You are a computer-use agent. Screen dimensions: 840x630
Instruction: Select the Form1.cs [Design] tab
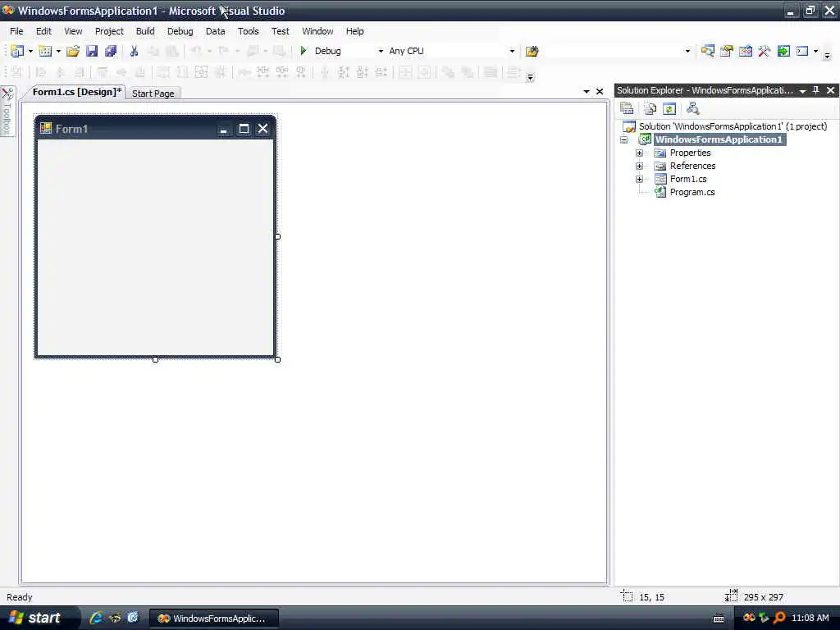pyautogui.click(x=77, y=92)
